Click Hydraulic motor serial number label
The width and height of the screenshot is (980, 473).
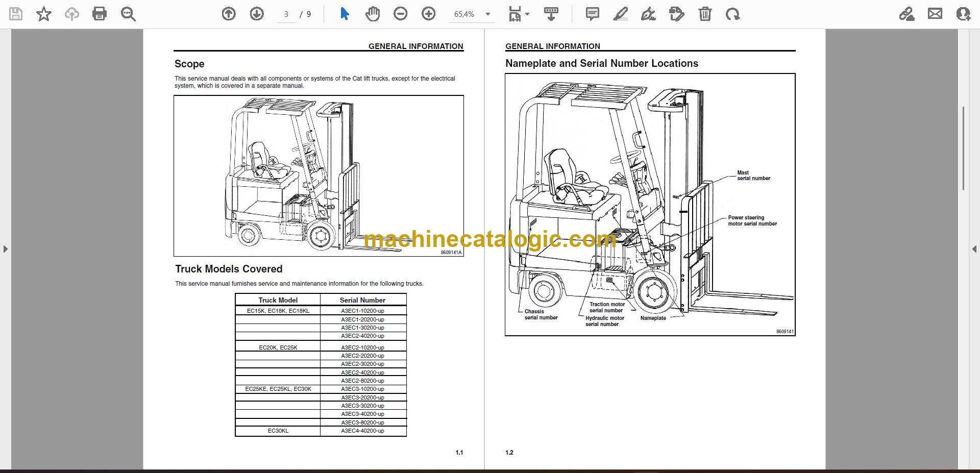pos(604,321)
